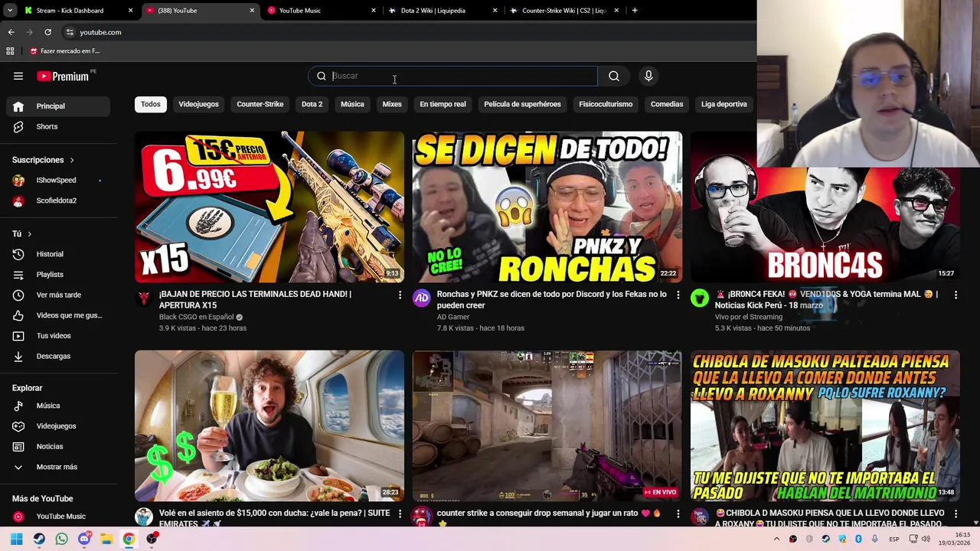The image size is (980, 551).
Task: Click browser back arrow
Action: pyautogui.click(x=11, y=32)
